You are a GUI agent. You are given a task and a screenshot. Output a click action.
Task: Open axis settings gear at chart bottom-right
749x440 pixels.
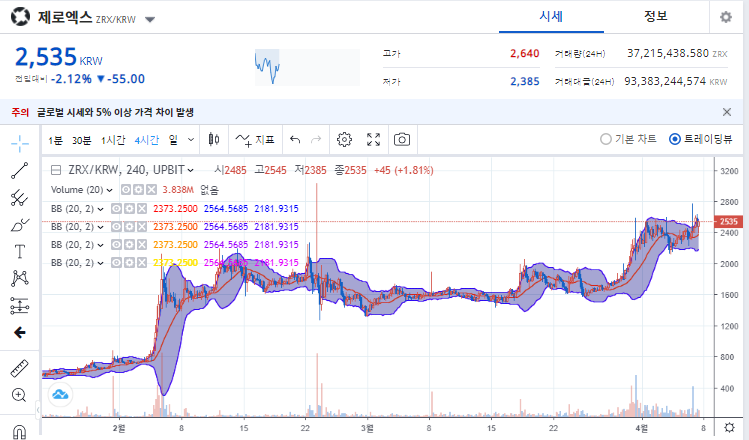pos(729,427)
